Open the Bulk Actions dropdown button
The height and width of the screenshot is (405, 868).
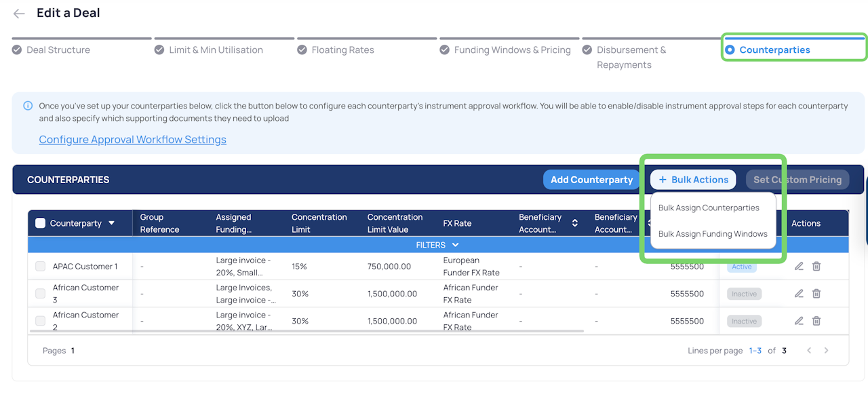coord(693,180)
